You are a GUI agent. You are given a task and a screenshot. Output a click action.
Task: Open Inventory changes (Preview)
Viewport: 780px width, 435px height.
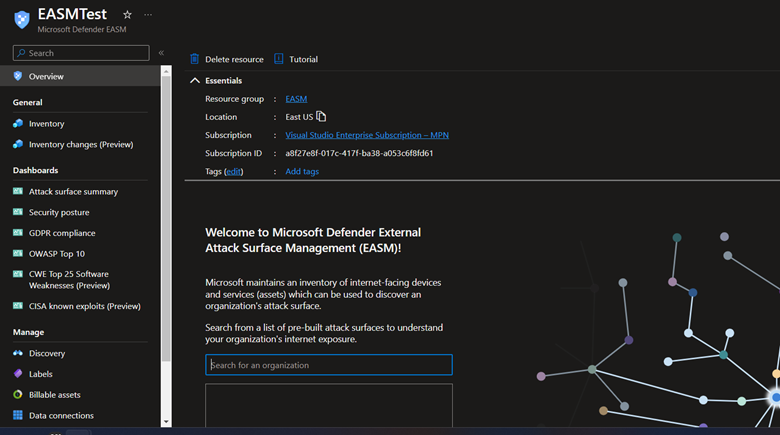[81, 144]
